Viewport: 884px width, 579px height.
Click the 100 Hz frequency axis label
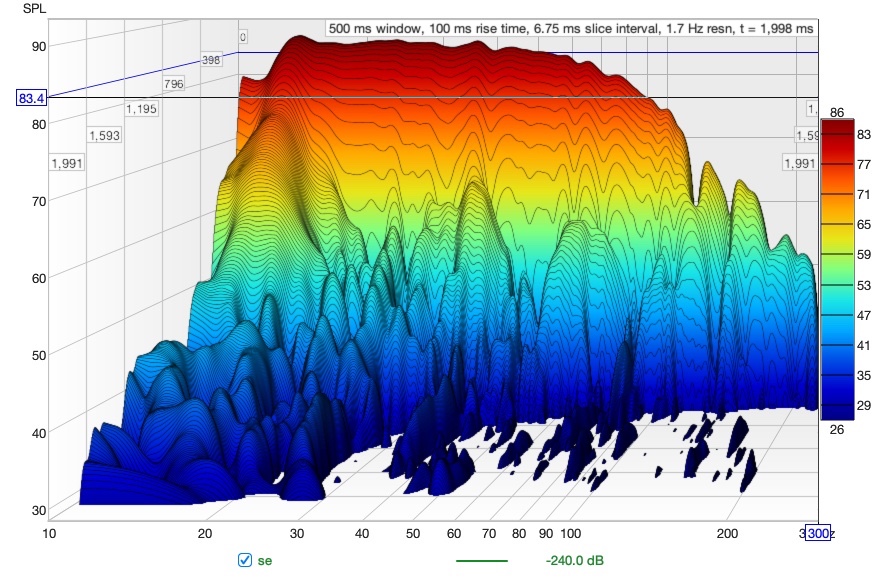[571, 533]
